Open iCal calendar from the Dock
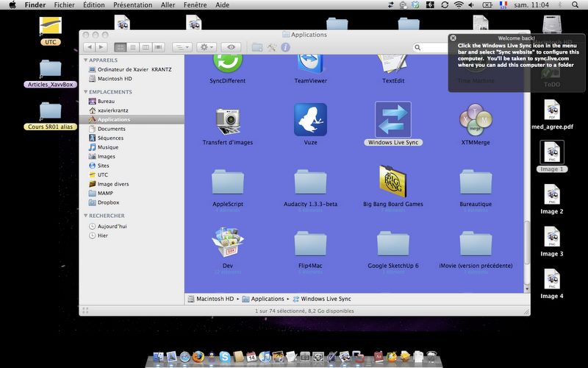This screenshot has height=368, width=588. [x=251, y=356]
